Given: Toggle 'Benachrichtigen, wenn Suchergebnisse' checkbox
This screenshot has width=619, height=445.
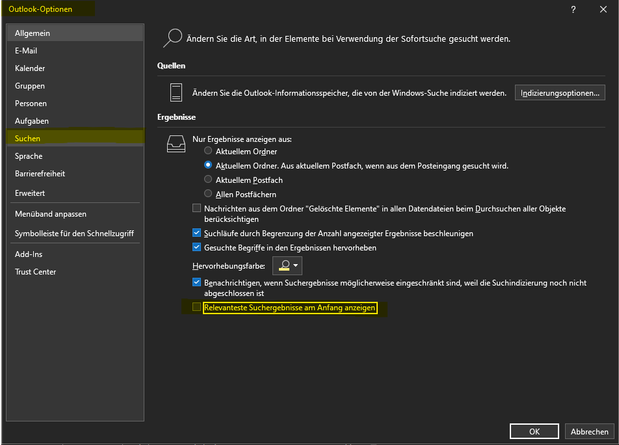Looking at the screenshot, I should (196, 282).
